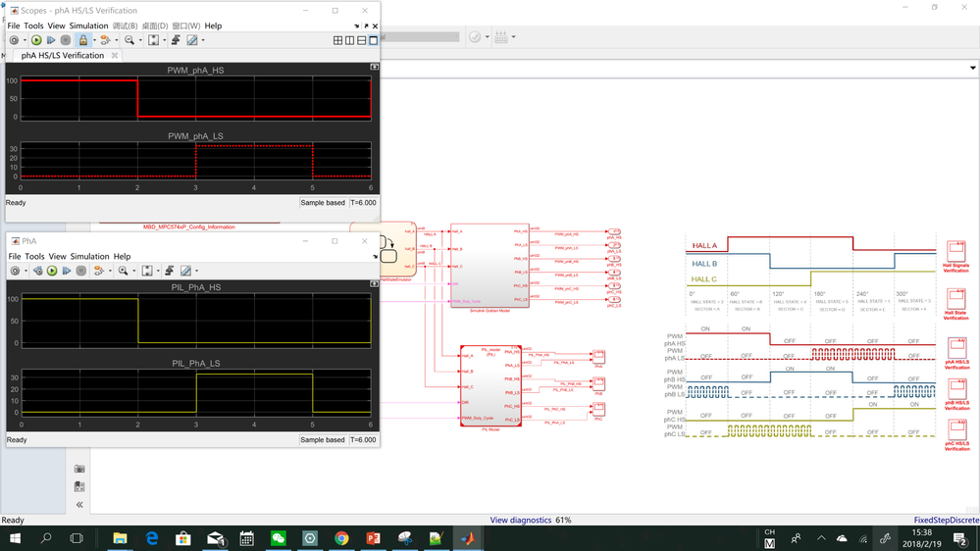This screenshot has width=980, height=551.
Task: Expand zoom options dropdown in PhA window
Action: pos(133,271)
